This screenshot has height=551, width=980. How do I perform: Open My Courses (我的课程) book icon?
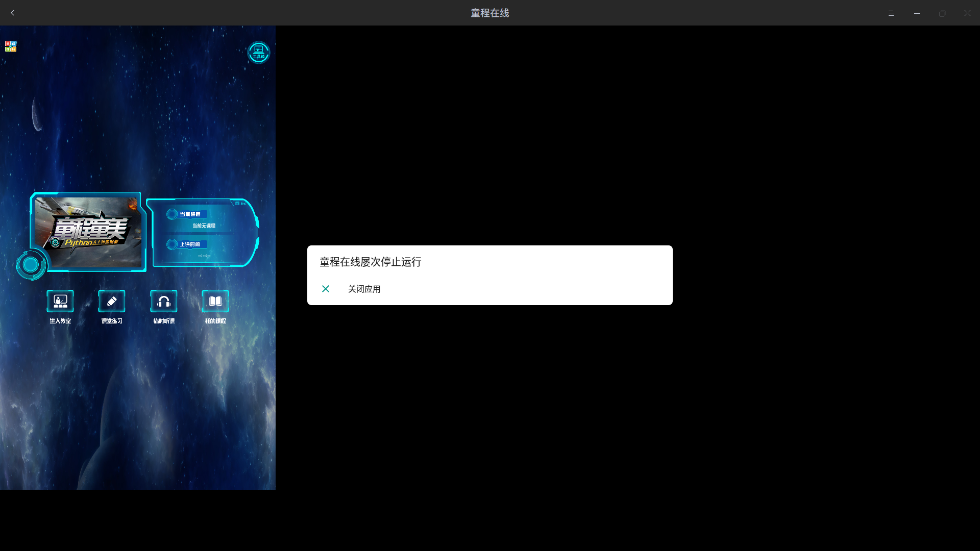[215, 302]
